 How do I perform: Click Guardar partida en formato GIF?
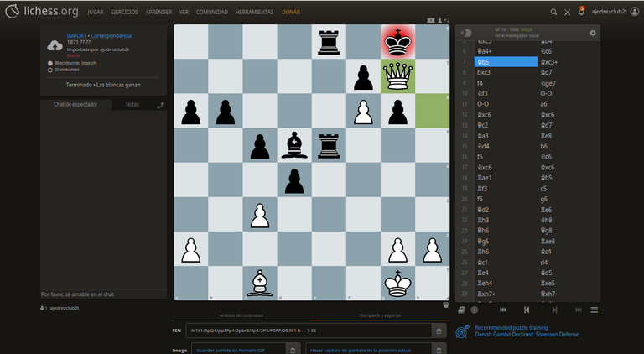(231, 351)
